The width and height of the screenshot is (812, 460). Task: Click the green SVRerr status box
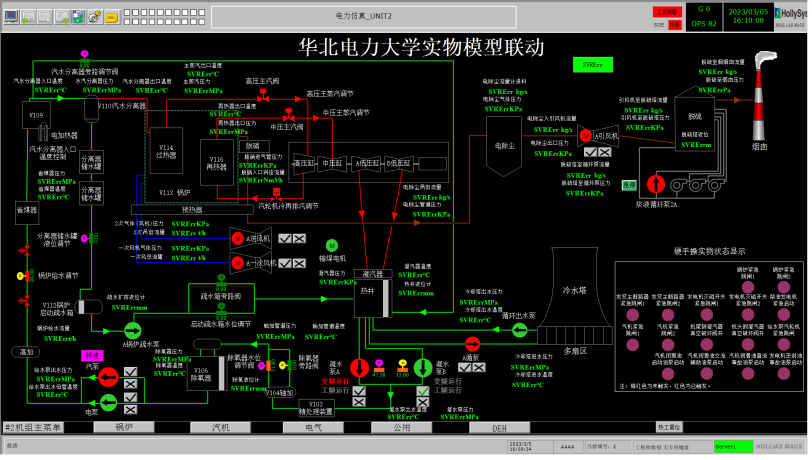592,65
